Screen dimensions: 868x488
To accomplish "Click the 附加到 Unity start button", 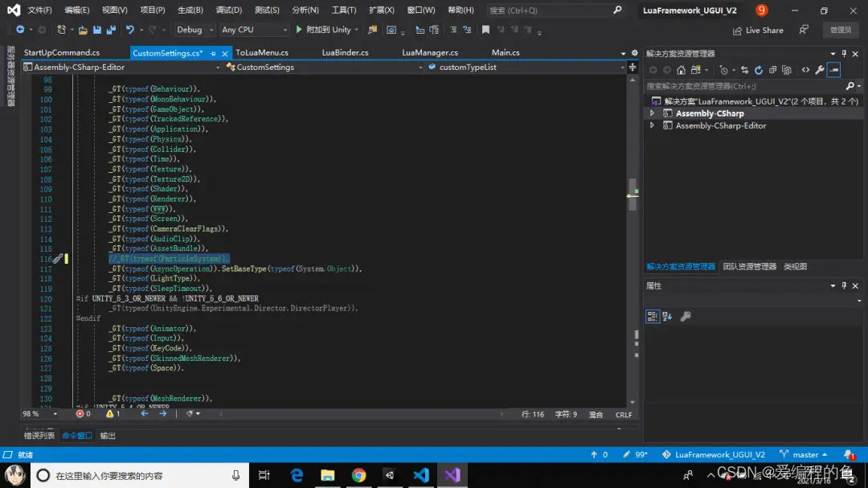I will pos(323,30).
